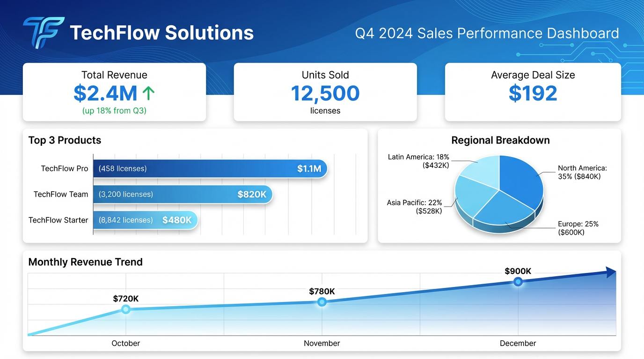Viewport: 644px width, 359px height.
Task: Click the green upward arrow beside $2.4M
Action: click(x=148, y=93)
